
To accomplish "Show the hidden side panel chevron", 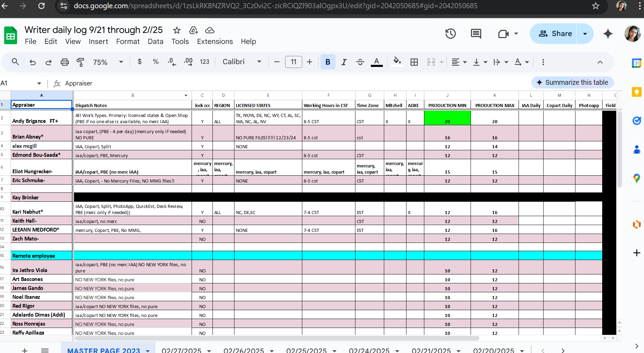I will (x=636, y=346).
